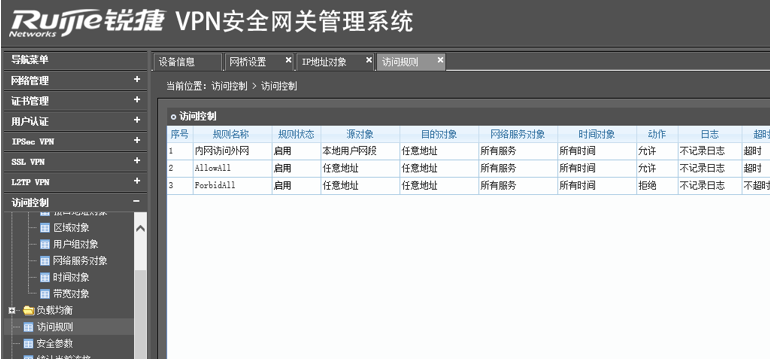This screenshot has width=770, height=360.
Task: Click the 规则名称 column header
Action: pos(232,135)
